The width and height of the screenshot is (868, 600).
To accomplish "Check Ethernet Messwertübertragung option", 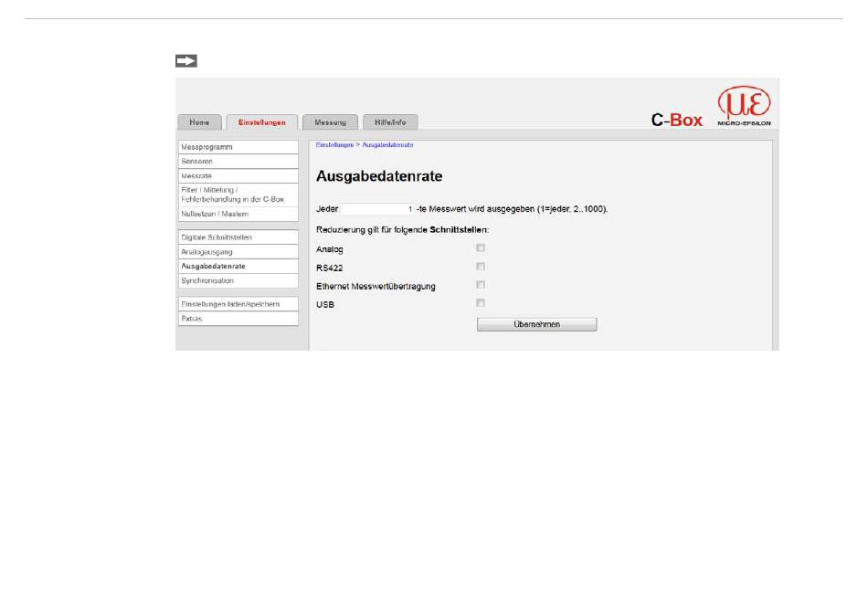I will [x=481, y=285].
